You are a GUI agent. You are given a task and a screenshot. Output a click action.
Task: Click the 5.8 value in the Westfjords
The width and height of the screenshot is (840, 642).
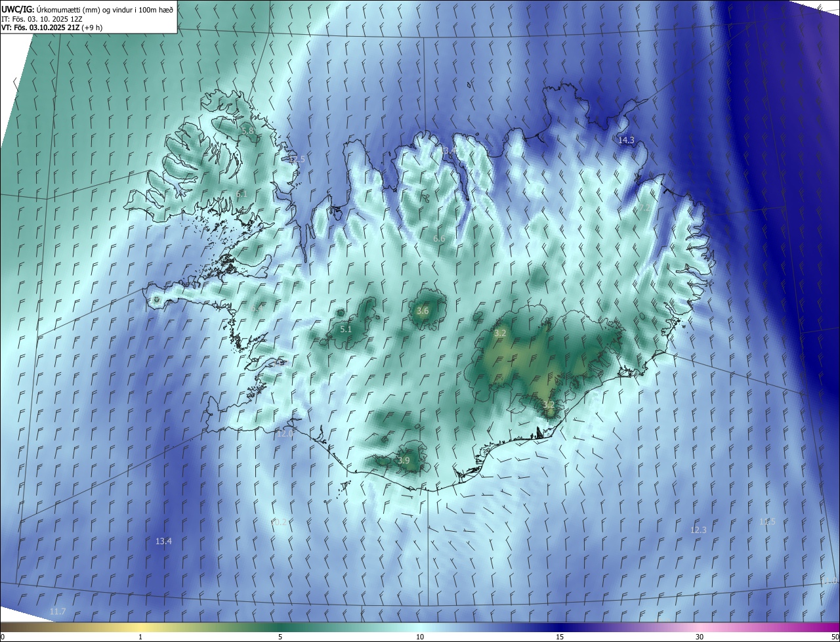point(248,131)
